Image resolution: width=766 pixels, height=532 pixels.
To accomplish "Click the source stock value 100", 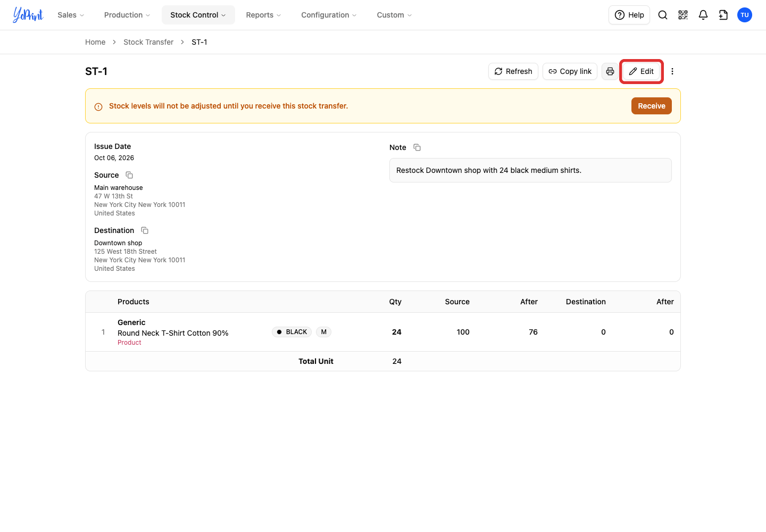I will pos(463,332).
